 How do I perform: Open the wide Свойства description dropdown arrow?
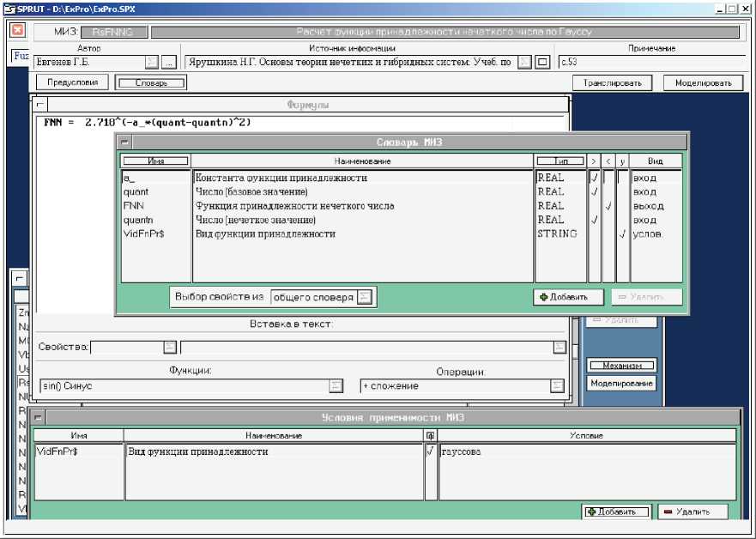click(559, 347)
